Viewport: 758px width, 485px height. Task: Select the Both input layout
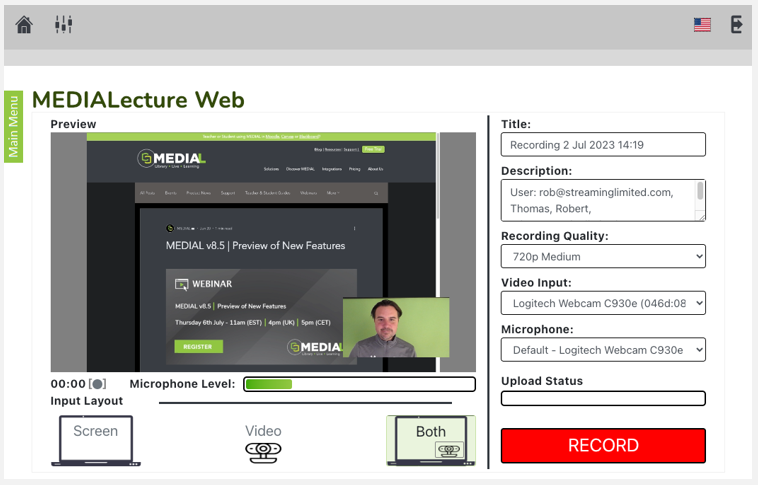(431, 441)
